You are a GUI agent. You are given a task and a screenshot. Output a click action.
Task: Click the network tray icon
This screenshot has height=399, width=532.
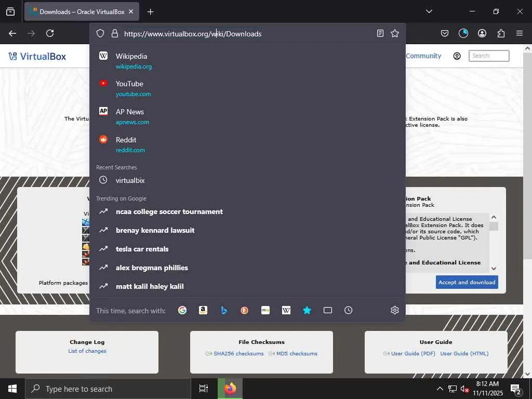coord(453,389)
